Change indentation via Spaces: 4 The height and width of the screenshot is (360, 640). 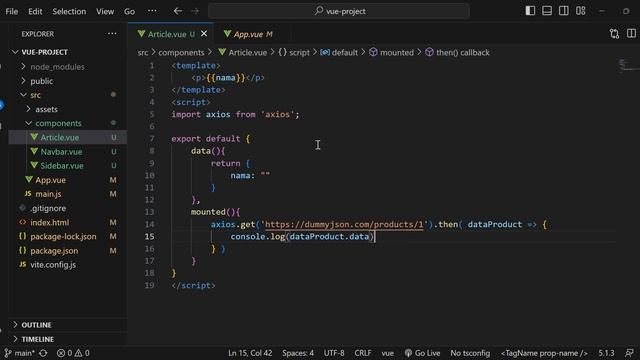298,353
